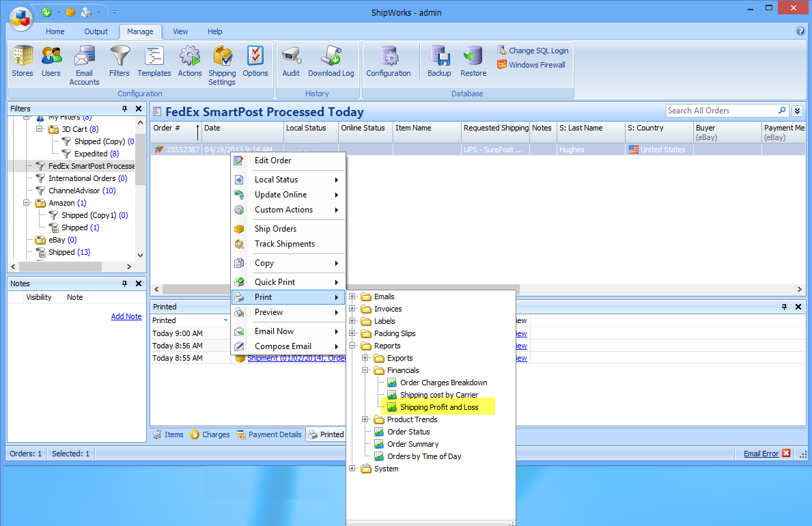Screen dimensions: 812x526
Task: Open the Audit history
Action: pyautogui.click(x=291, y=61)
